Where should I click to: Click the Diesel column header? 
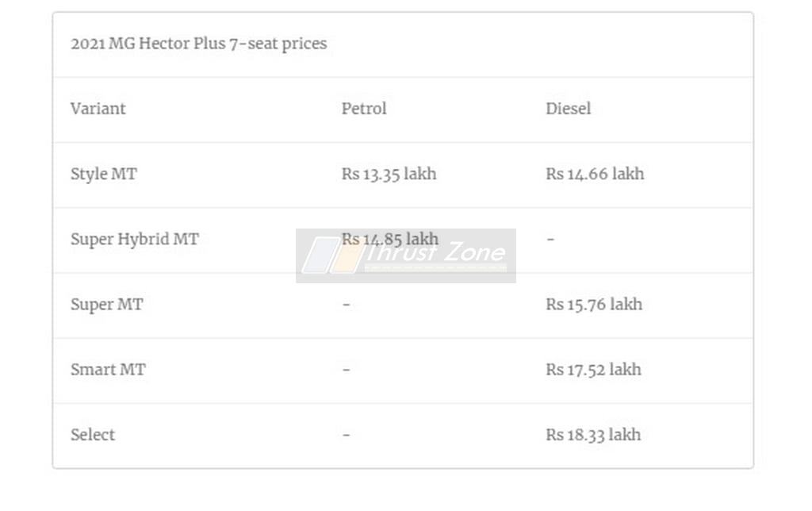click(x=568, y=109)
